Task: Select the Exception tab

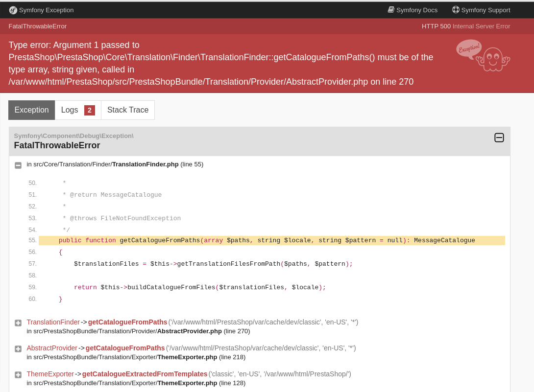Action: 31,110
